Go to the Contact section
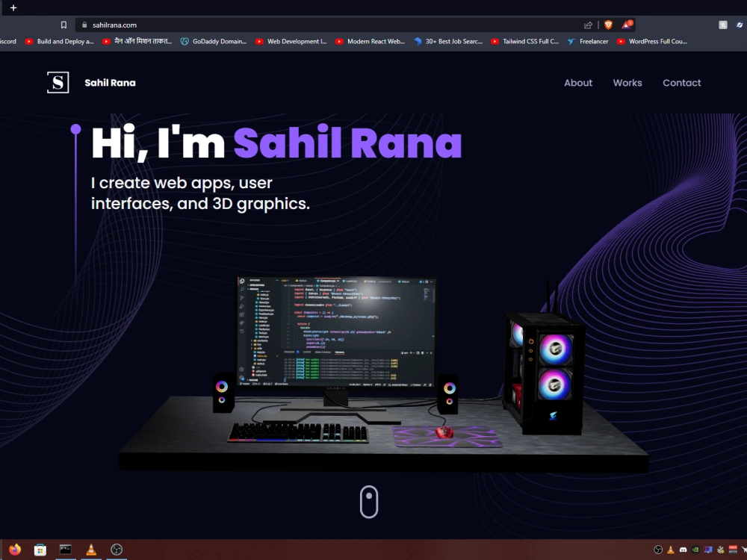Viewport: 747px width, 560px height. click(682, 83)
